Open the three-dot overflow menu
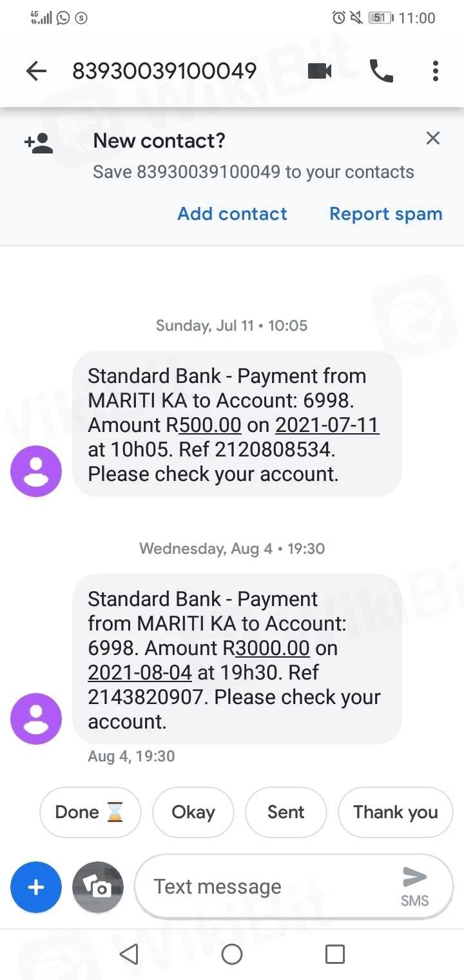 pos(436,71)
